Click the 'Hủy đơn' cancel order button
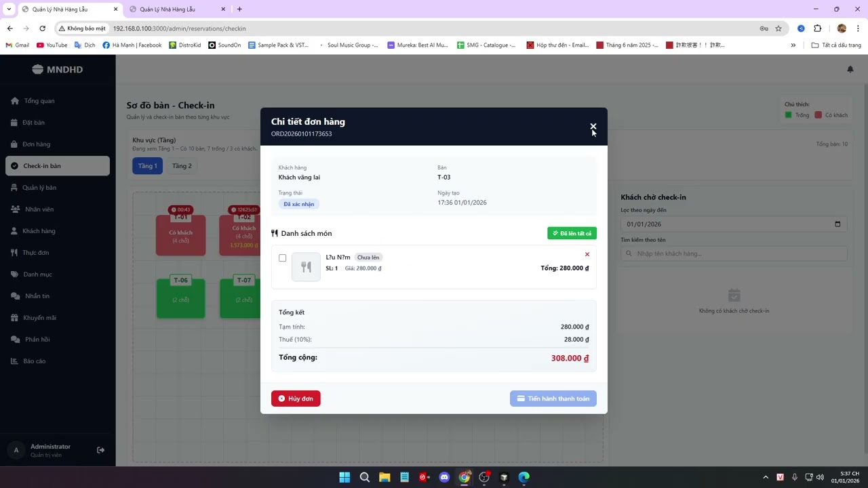The height and width of the screenshot is (488, 868). click(x=296, y=399)
